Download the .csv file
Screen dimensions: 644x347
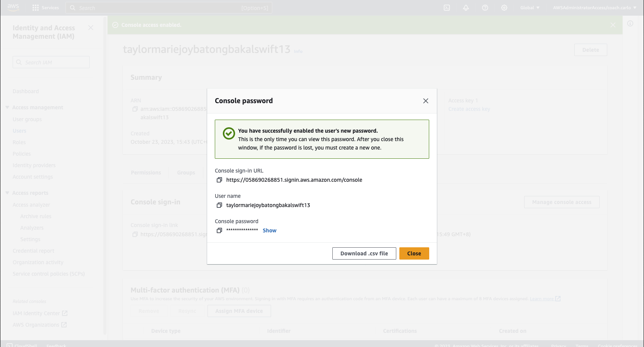pyautogui.click(x=364, y=253)
